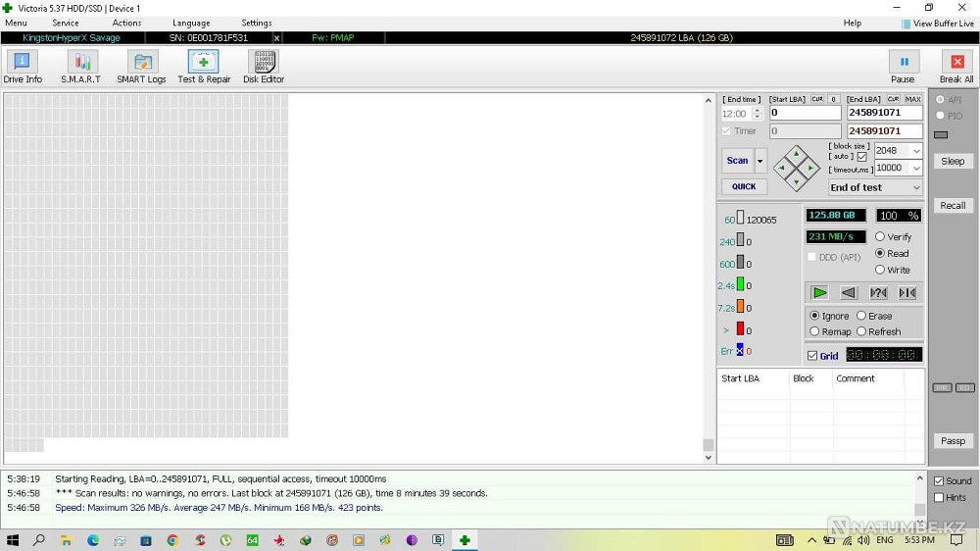The image size is (980, 551).
Task: Select the Remap error action
Action: (x=814, y=331)
